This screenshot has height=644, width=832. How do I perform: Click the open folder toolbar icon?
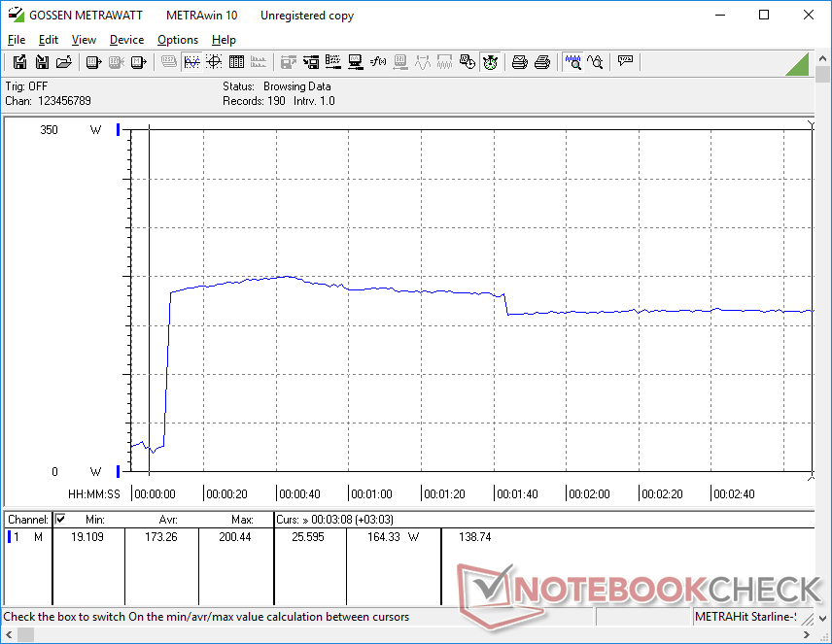(64, 62)
